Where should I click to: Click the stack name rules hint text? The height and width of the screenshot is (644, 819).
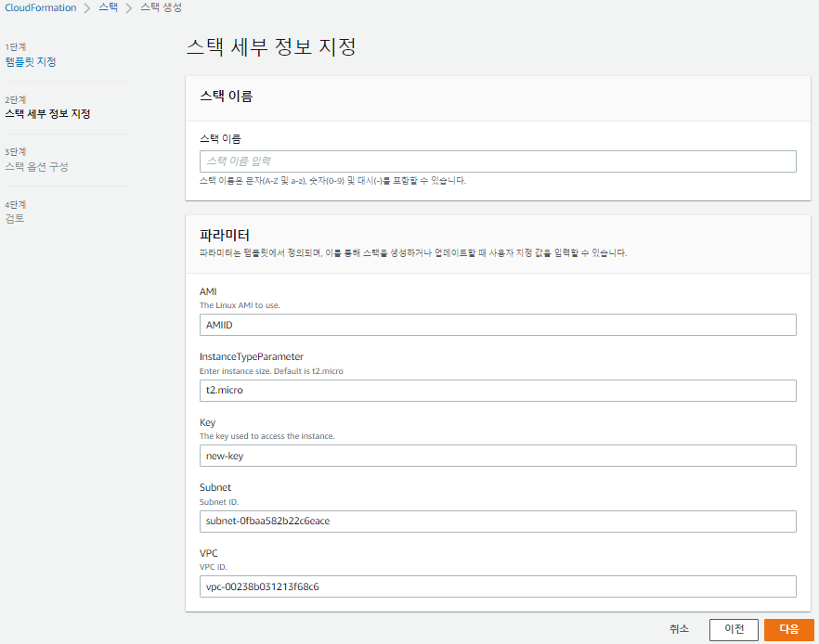[332, 181]
